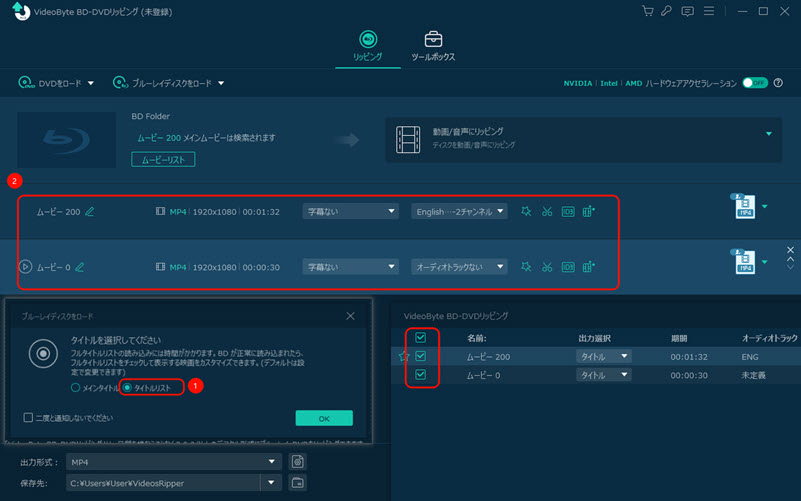Open ID3 metadata editor for ムービー 0
This screenshot has height=501, width=801.
[568, 267]
